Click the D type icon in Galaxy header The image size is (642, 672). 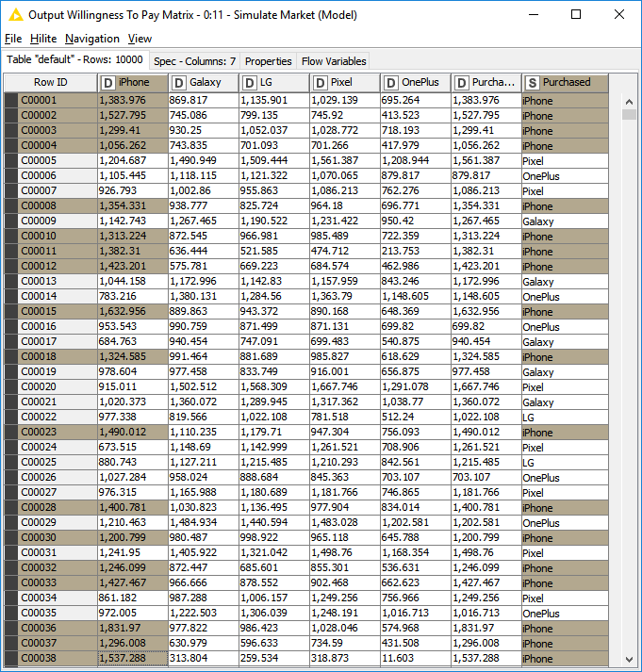(179, 83)
